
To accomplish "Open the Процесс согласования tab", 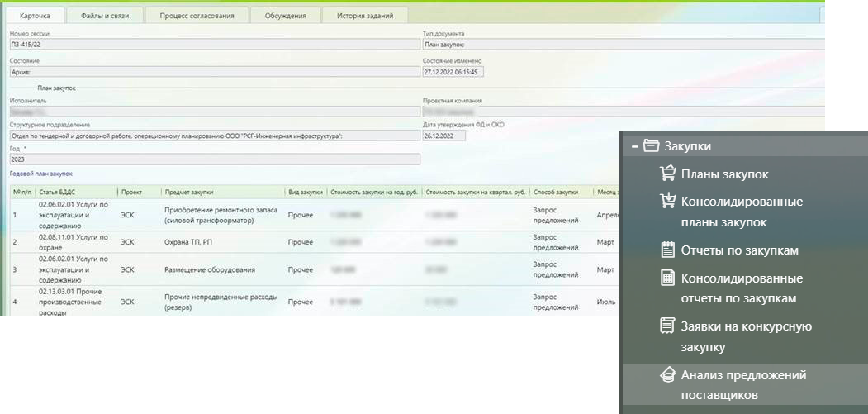I will coord(197,15).
